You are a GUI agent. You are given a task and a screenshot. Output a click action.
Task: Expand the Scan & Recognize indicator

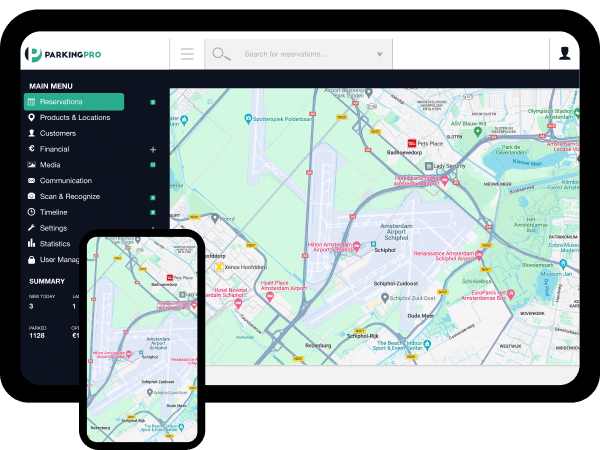(153, 197)
